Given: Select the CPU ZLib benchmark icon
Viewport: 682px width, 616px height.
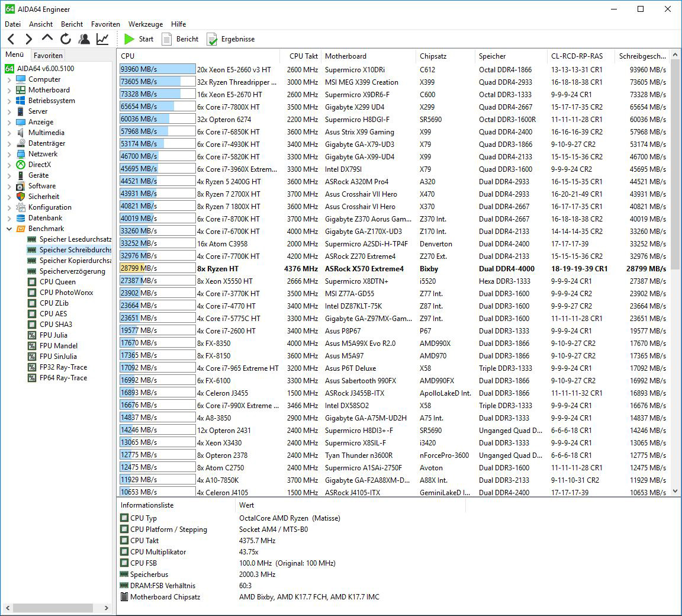Looking at the screenshot, I should pyautogui.click(x=32, y=303).
